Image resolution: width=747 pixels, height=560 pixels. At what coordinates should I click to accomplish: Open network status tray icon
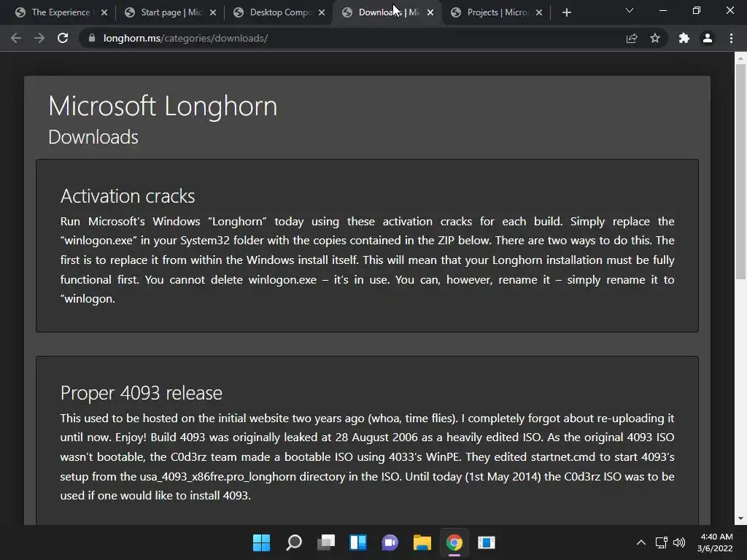(x=661, y=542)
